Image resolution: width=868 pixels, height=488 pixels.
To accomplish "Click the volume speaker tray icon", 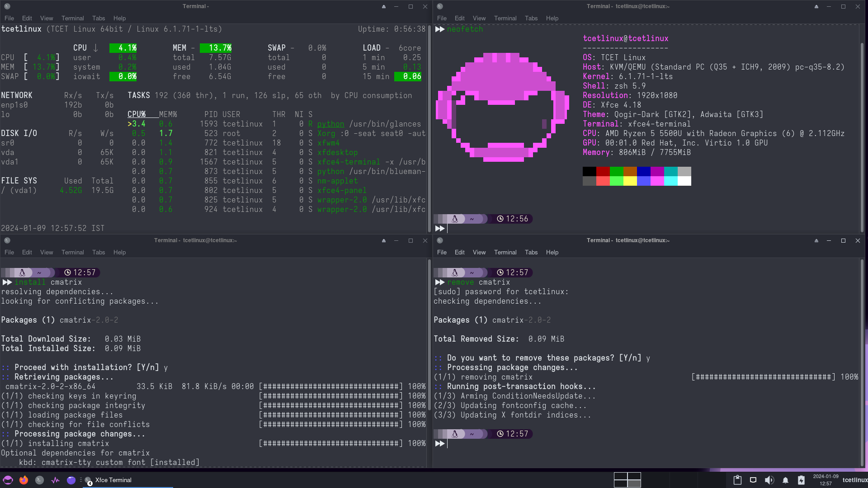I will click(769, 480).
